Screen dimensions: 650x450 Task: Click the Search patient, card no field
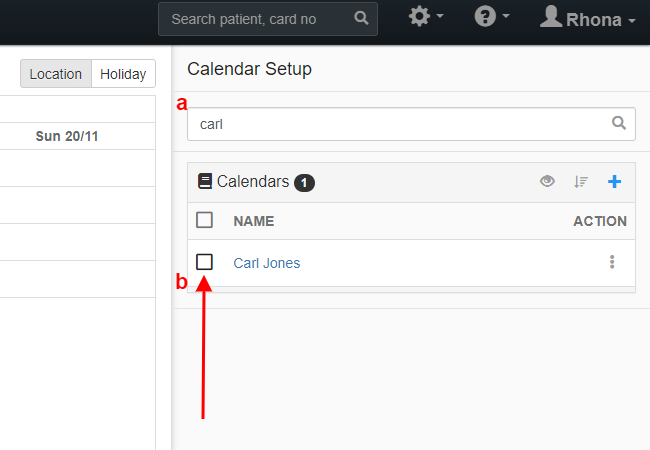(268, 19)
